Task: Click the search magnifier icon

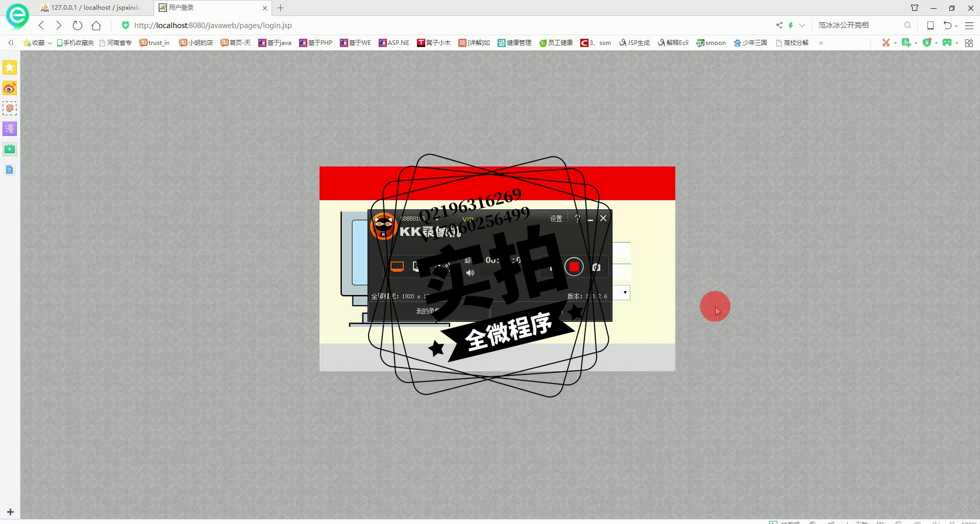Action: 908,25
